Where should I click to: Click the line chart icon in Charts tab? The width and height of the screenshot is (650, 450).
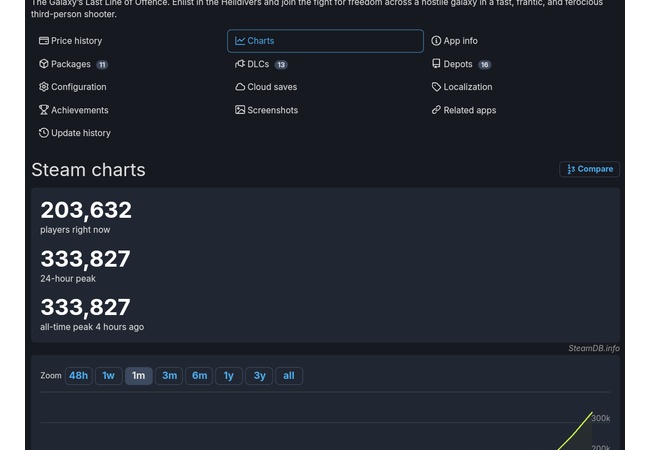[x=240, y=41]
